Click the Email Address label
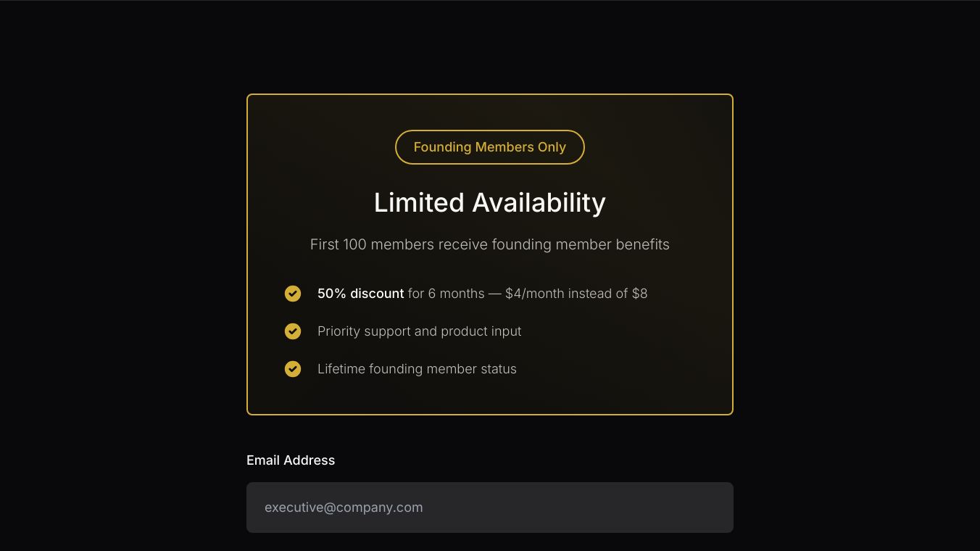 pos(291,460)
